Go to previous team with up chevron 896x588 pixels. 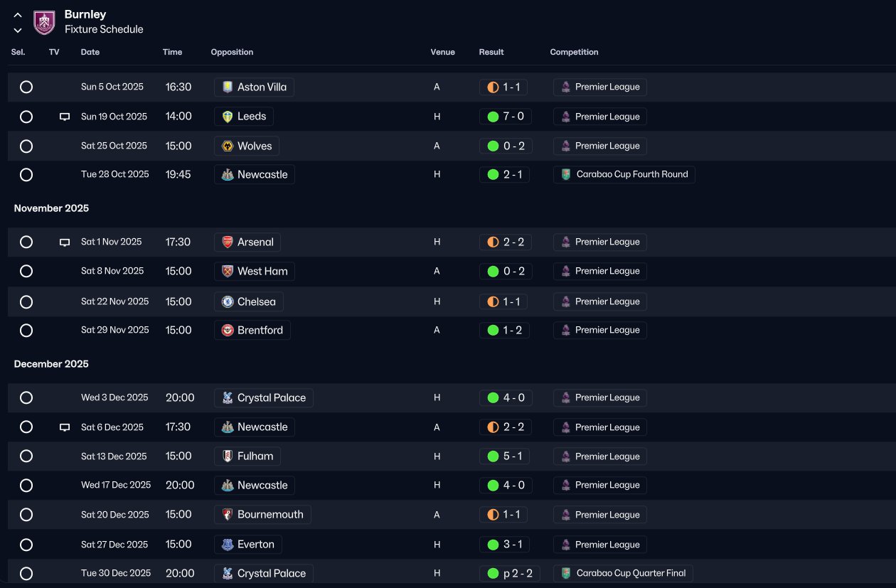tap(18, 15)
